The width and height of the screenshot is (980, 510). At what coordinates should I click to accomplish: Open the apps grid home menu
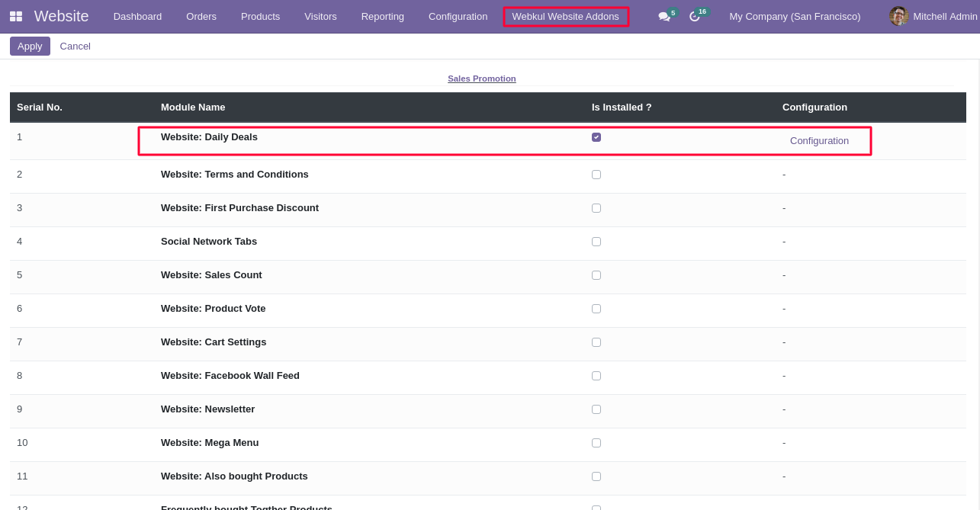click(x=16, y=16)
